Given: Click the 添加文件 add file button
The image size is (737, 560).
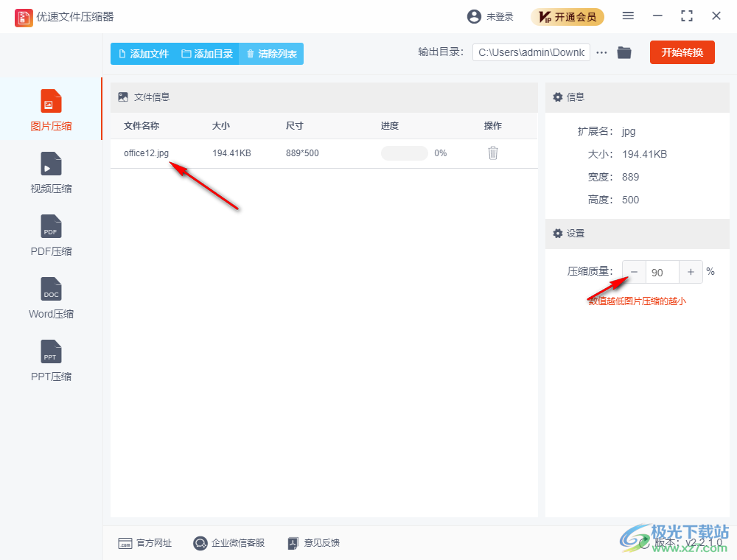Looking at the screenshot, I should coord(144,54).
